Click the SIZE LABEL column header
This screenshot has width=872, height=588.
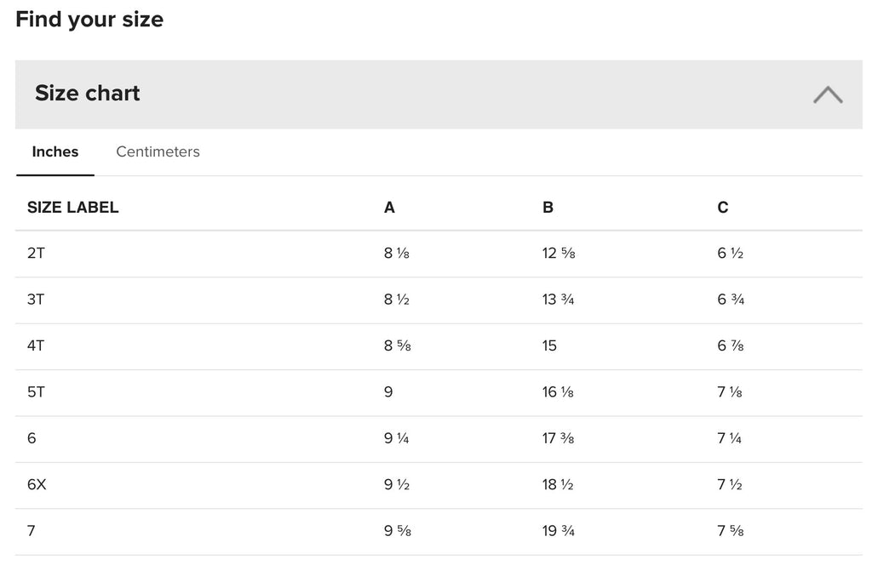pyautogui.click(x=73, y=208)
